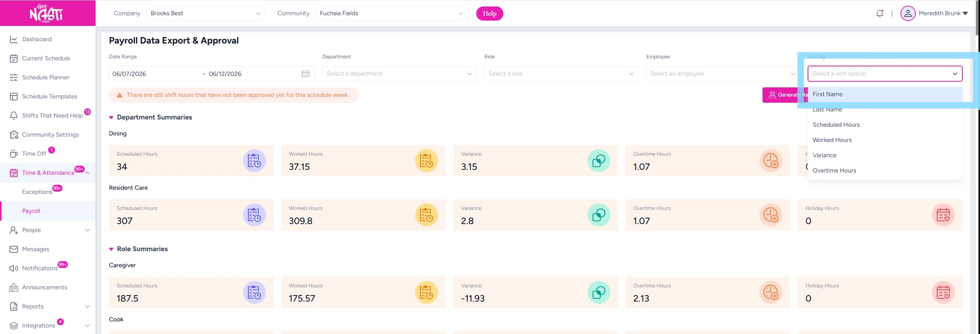The width and height of the screenshot is (980, 334).
Task: Expand the People sidebar menu
Action: click(48, 230)
